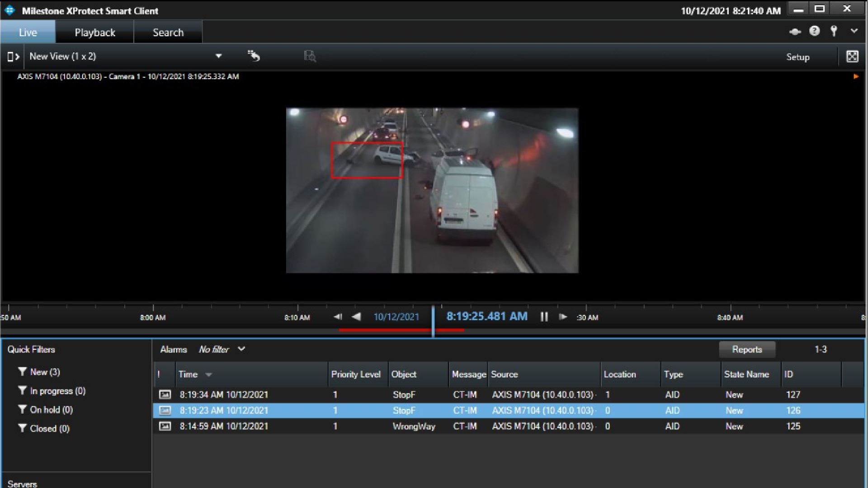
Task: Click the 10/12/2021 date in timeline
Action: coord(396,317)
